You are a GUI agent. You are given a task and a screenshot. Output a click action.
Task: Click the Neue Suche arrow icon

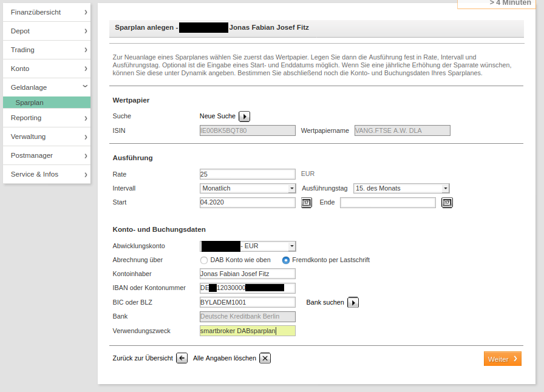(244, 117)
